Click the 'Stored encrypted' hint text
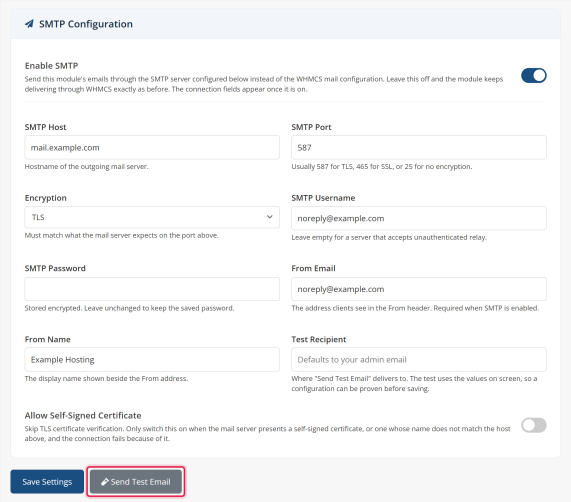The height and width of the screenshot is (502, 571). tap(129, 308)
